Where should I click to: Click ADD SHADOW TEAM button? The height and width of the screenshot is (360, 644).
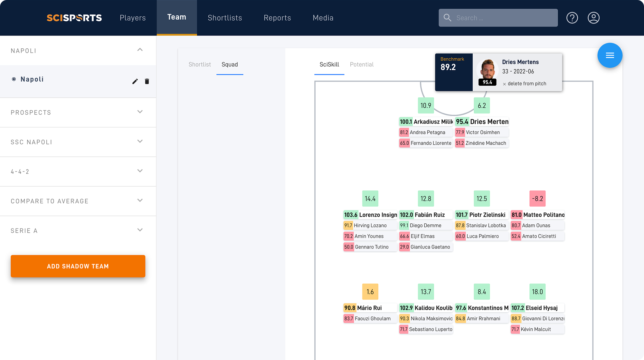[x=78, y=266]
